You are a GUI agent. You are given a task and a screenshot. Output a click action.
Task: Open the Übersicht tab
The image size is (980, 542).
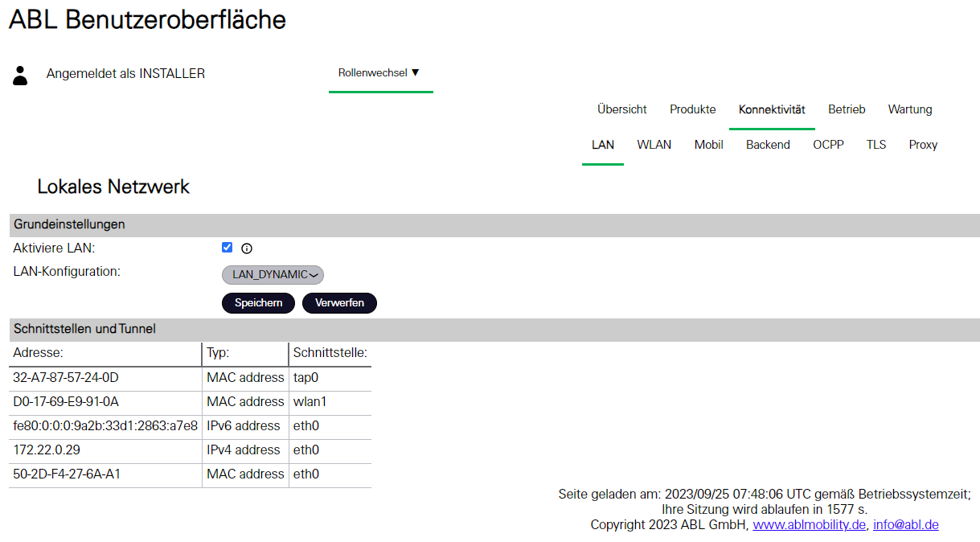tap(622, 109)
